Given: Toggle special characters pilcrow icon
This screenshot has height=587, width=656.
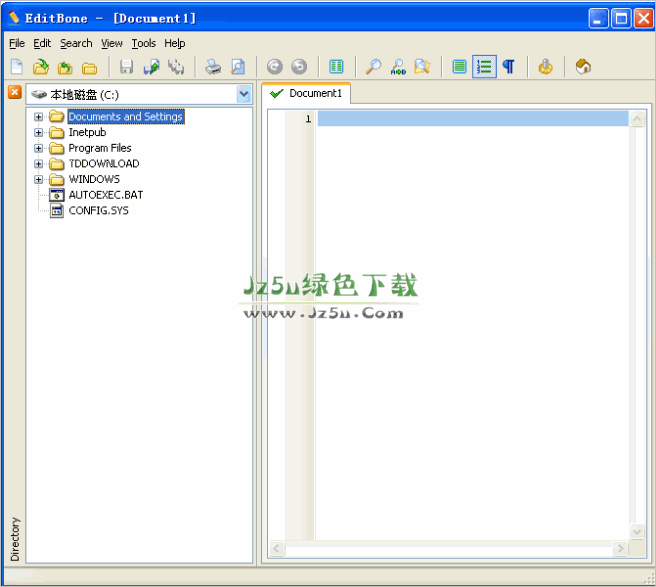Looking at the screenshot, I should pyautogui.click(x=508, y=67).
